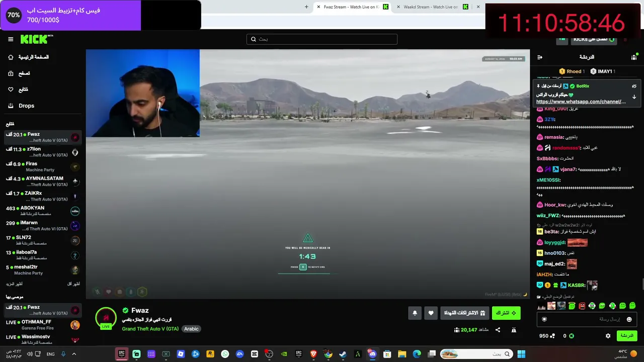The image size is (644, 362).
Task: Collapse chat panel with arrow icon
Action: (x=540, y=57)
